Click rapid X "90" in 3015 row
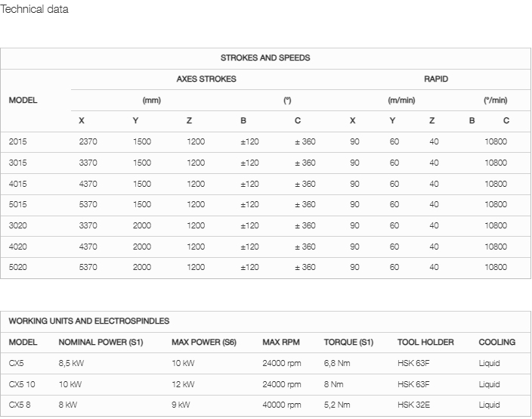Image resolution: width=532 pixels, height=419 pixels. [354, 163]
